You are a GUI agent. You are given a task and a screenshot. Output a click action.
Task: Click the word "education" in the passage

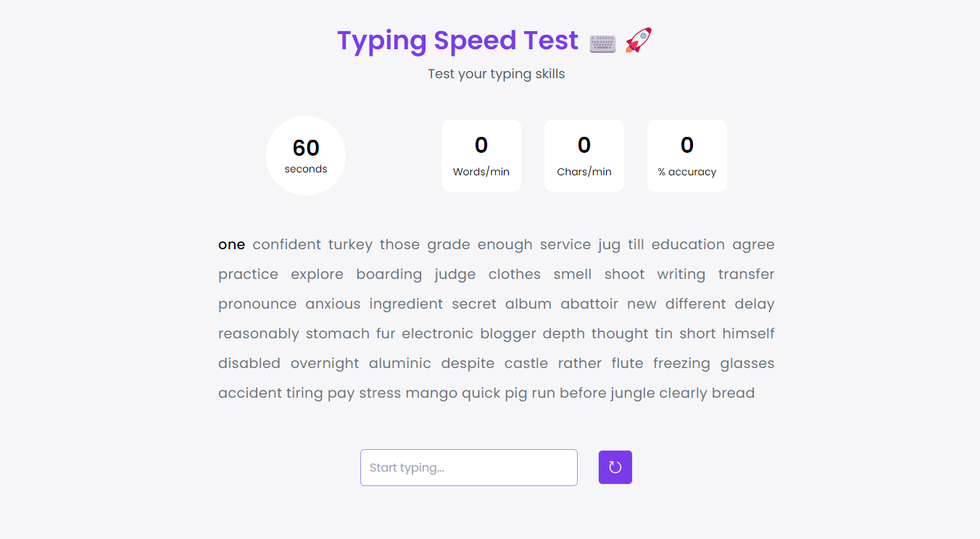(x=688, y=245)
